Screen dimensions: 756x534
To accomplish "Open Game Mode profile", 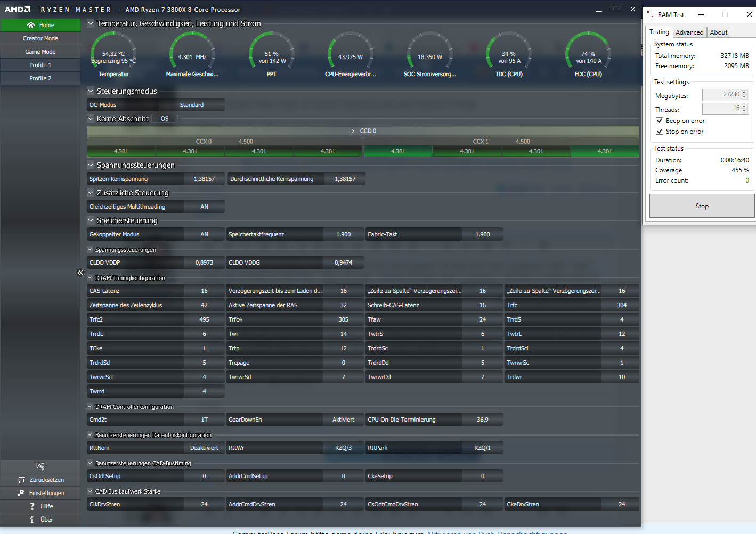I will tap(40, 52).
